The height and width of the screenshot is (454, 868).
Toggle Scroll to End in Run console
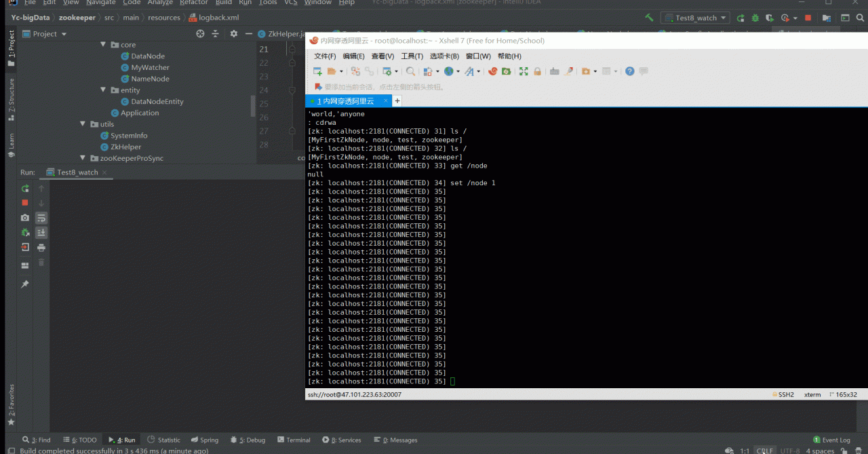pyautogui.click(x=41, y=233)
